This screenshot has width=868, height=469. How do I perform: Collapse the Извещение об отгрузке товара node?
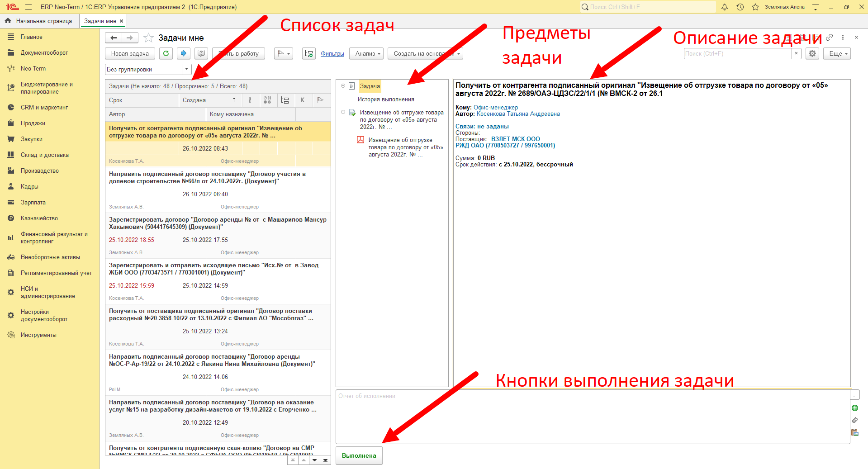coord(343,112)
